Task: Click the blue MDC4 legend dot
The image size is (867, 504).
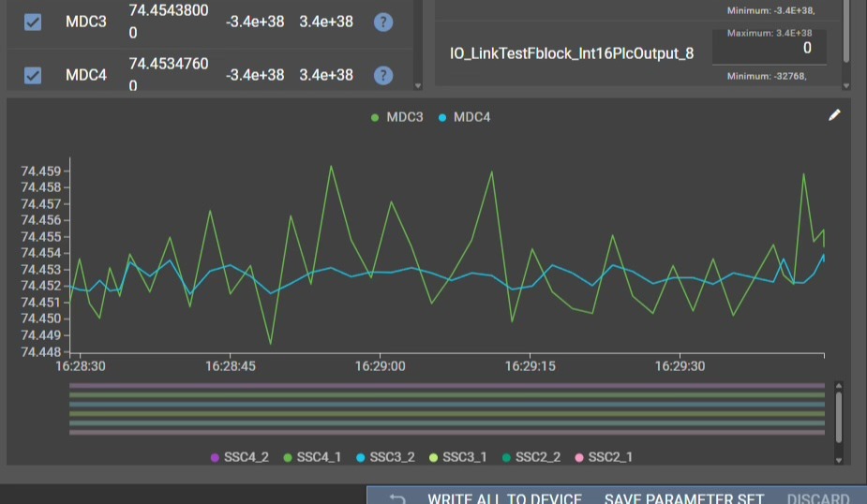Action: pos(442,117)
